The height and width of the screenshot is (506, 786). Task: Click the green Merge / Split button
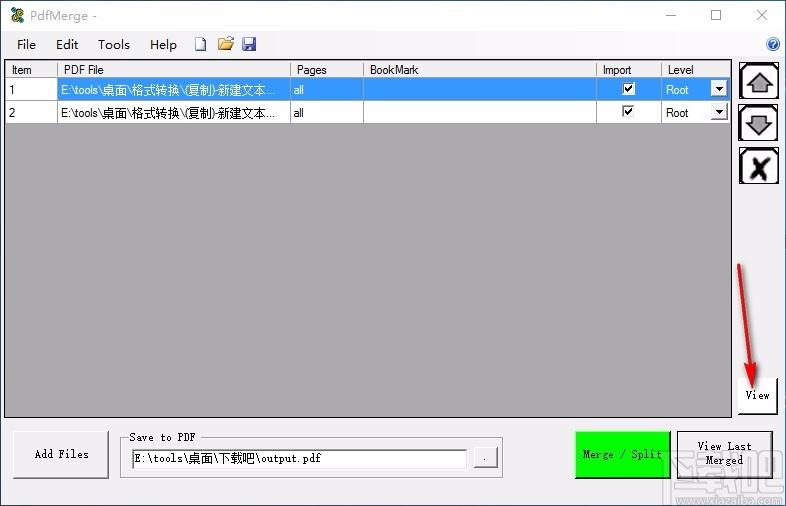tap(622, 454)
